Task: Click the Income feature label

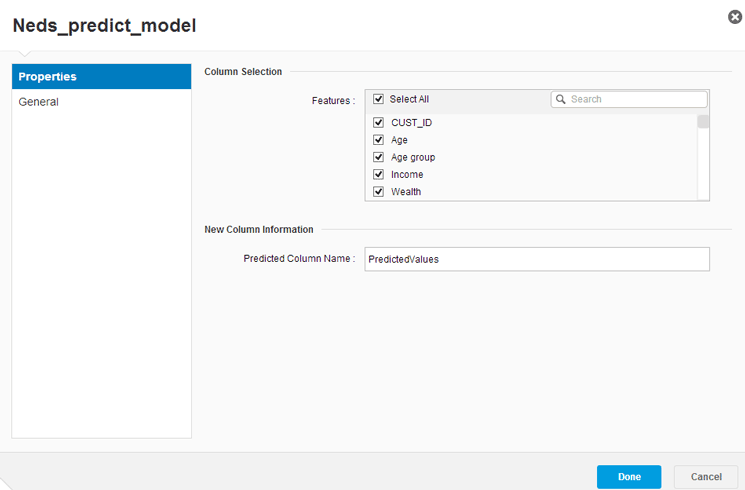Action: [x=406, y=174]
